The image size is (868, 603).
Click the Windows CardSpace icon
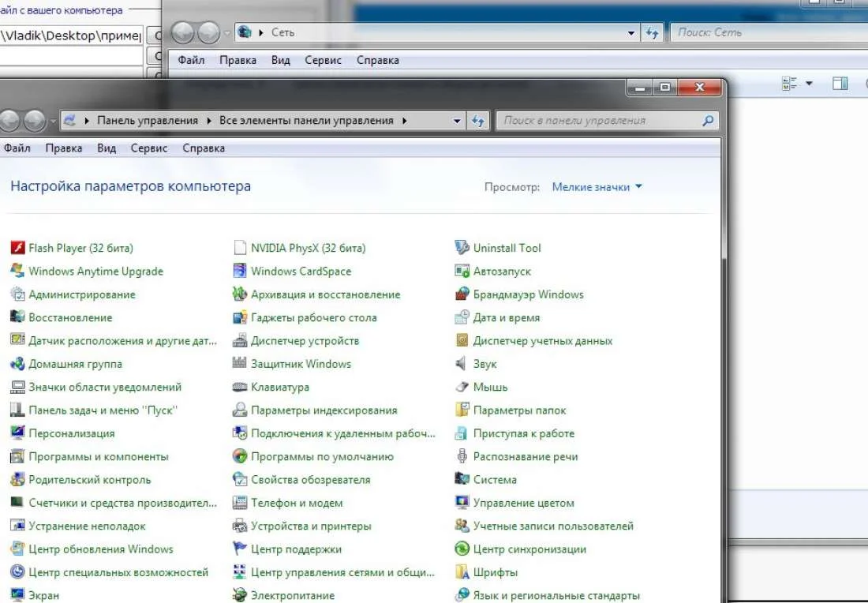point(240,271)
